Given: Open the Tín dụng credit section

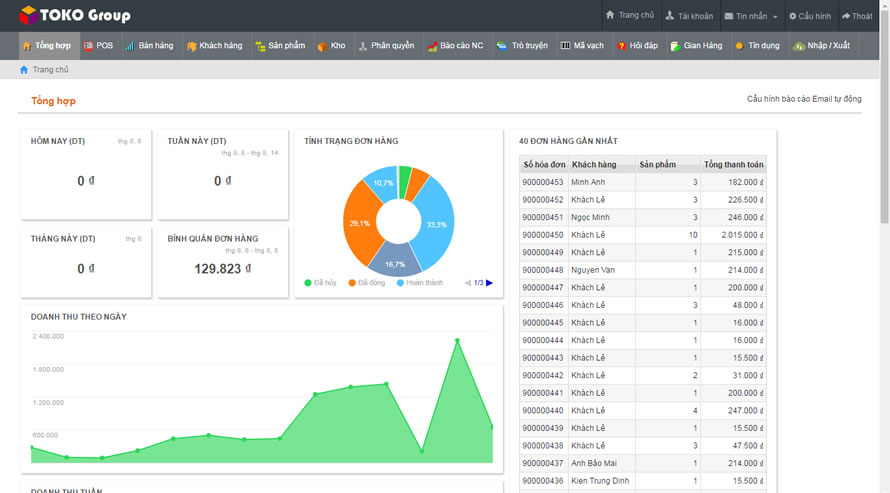Looking at the screenshot, I should pyautogui.click(x=757, y=46).
